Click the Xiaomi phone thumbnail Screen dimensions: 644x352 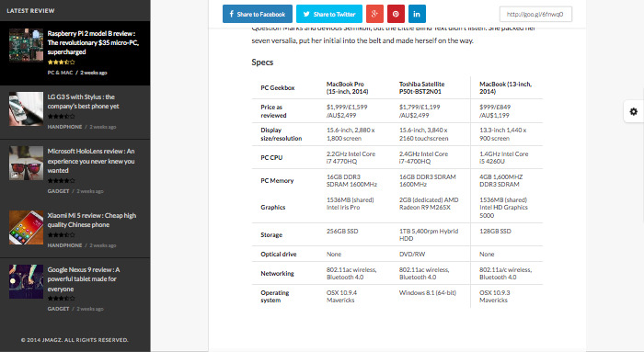point(27,227)
